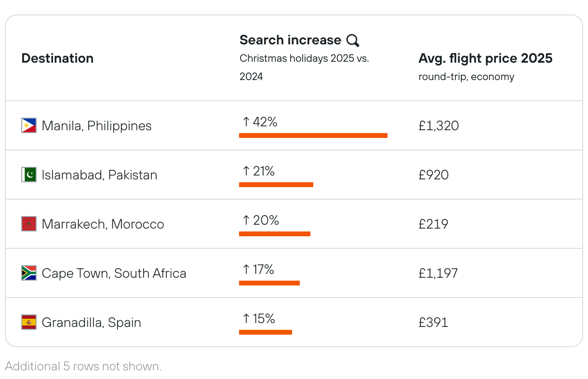Viewport: 588px width, 379px height.
Task: Click the Pakistan flag icon
Action: (29, 175)
